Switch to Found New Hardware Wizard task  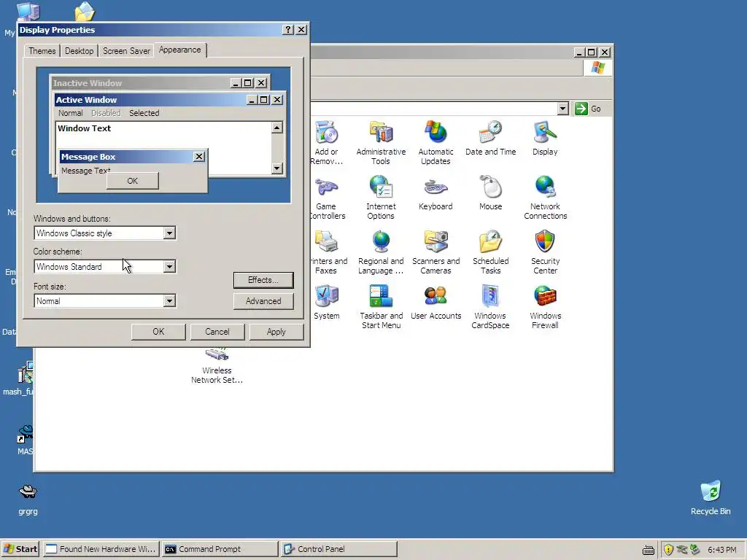101,549
